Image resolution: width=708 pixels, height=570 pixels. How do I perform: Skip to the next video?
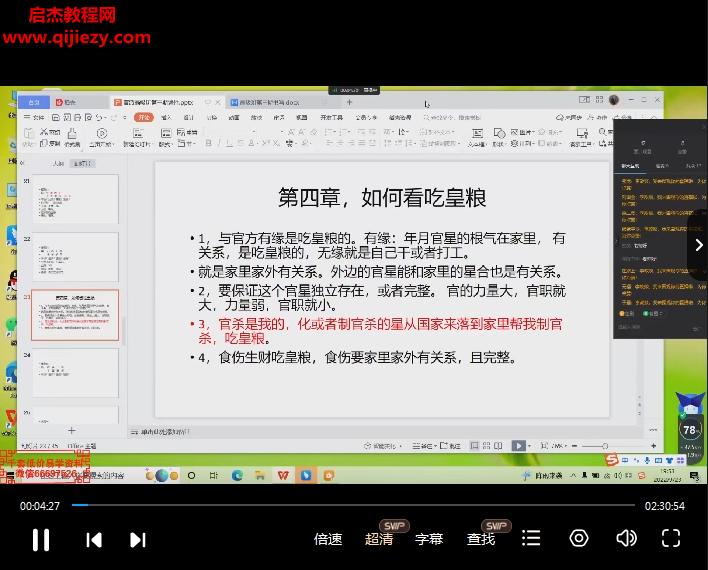click(138, 540)
